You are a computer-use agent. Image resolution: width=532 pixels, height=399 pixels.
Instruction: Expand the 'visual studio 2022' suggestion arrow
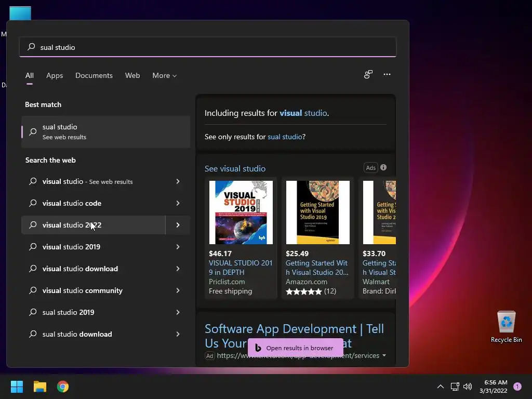point(178,225)
